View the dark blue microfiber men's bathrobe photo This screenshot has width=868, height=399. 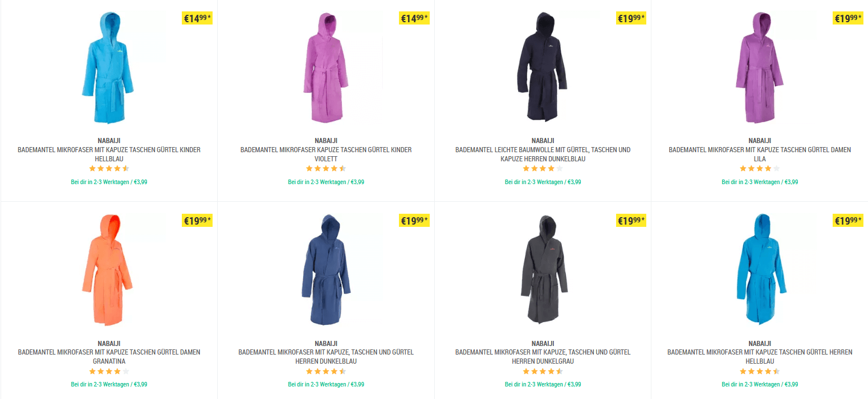coord(325,270)
